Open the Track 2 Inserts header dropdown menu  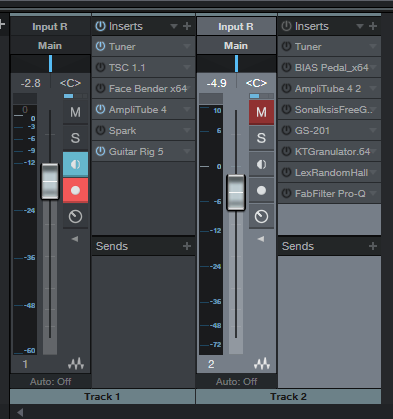(360, 26)
